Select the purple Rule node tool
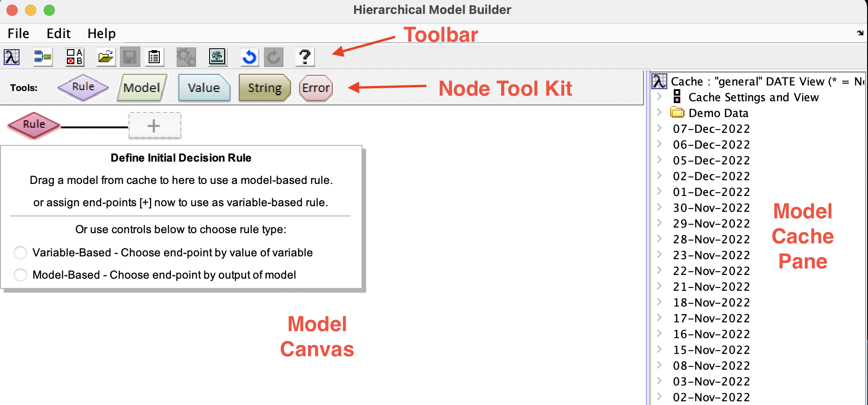This screenshot has width=868, height=405. click(83, 87)
